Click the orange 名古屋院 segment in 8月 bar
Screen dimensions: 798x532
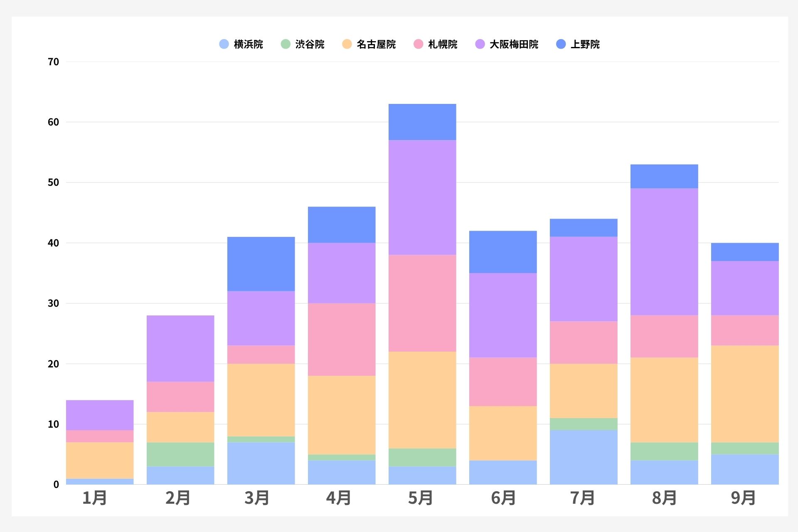pyautogui.click(x=664, y=400)
